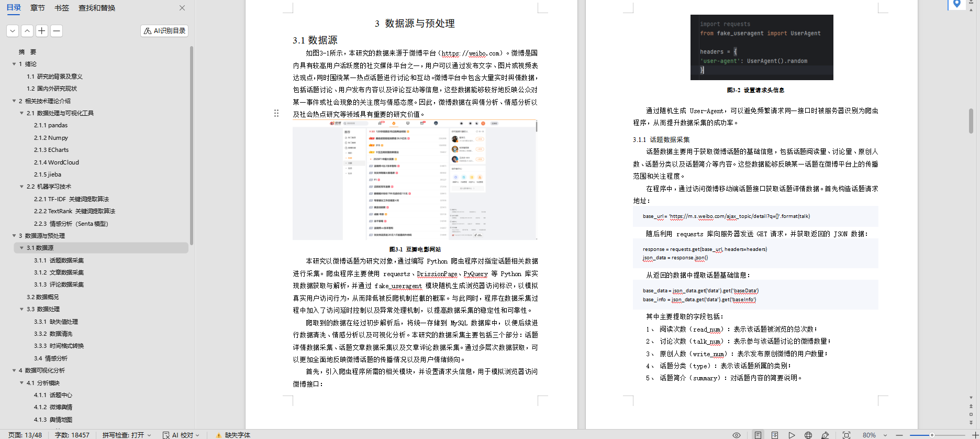980x439 pixels.
Task: Click the zoom out minus button
Action: coord(899,435)
